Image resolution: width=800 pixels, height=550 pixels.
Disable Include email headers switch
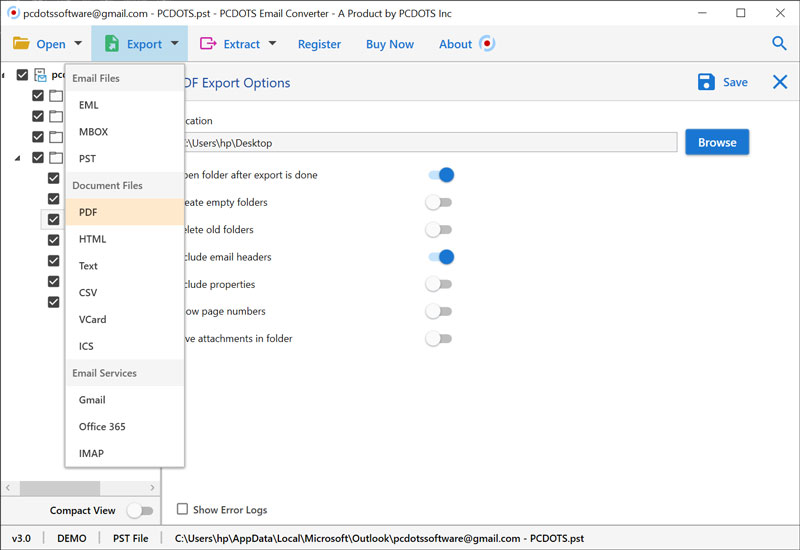pos(440,257)
